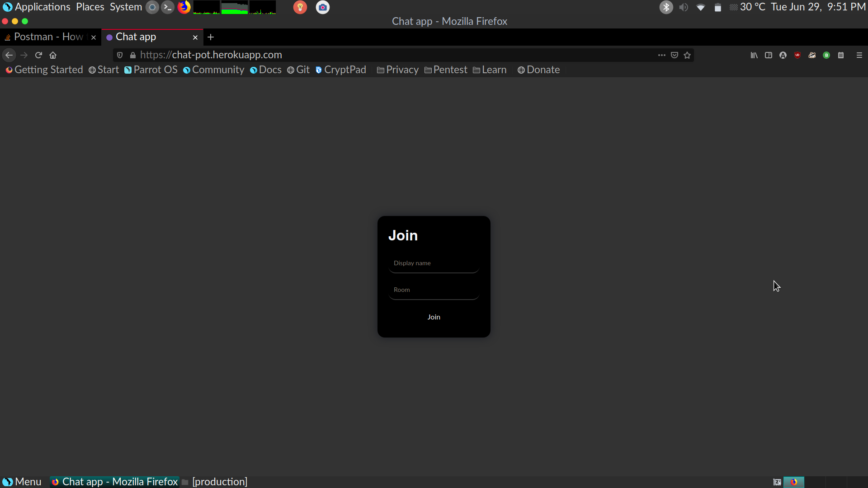Click the new tab button (+)

click(210, 36)
